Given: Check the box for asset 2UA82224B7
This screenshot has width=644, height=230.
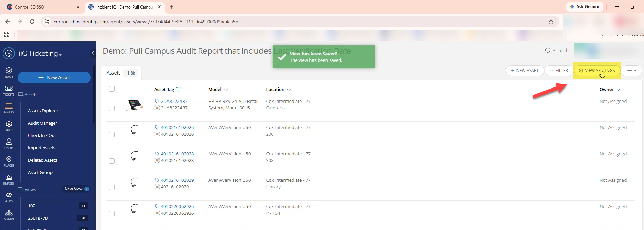Looking at the screenshot, I should [x=112, y=108].
